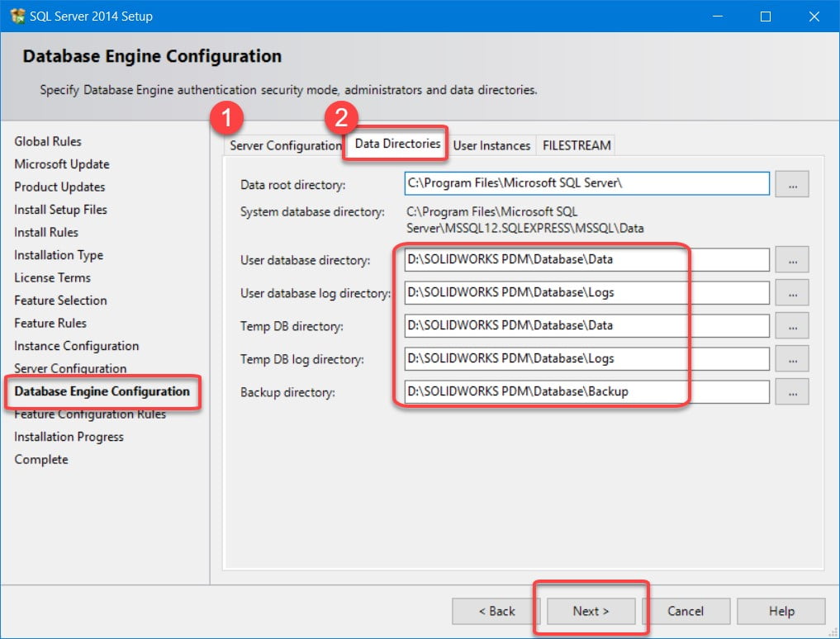Select Installation Progress step

click(69, 437)
